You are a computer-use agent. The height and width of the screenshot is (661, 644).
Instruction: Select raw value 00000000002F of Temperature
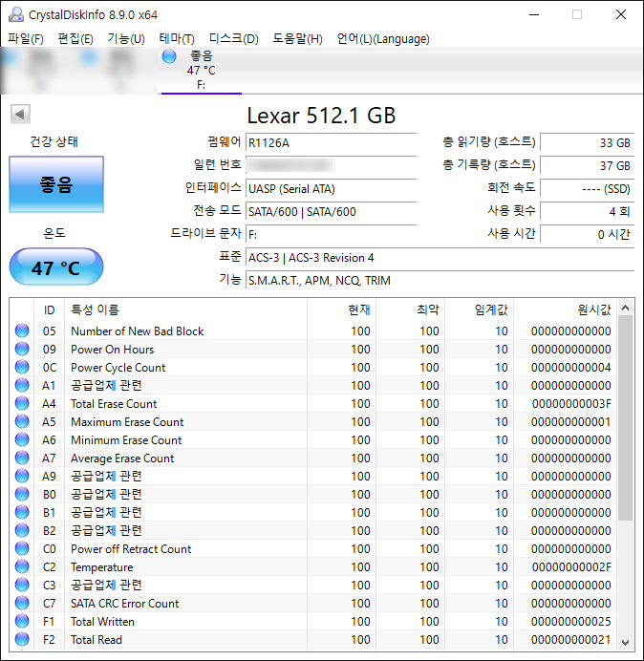571,567
